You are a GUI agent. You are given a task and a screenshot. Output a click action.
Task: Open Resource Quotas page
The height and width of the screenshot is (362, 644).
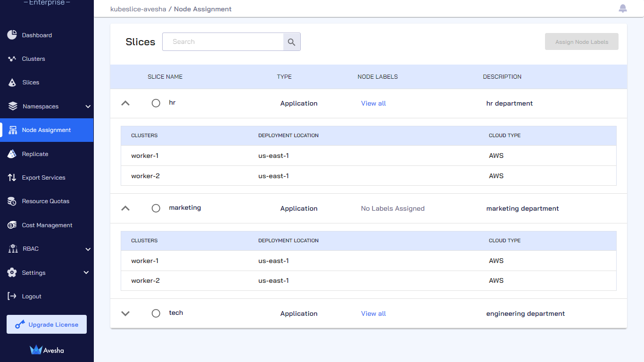[x=47, y=201]
